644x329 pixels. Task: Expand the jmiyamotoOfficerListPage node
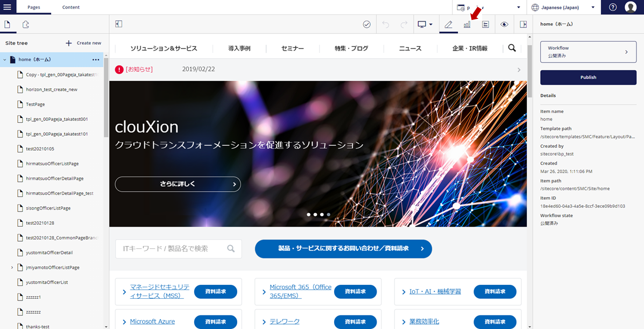12,267
